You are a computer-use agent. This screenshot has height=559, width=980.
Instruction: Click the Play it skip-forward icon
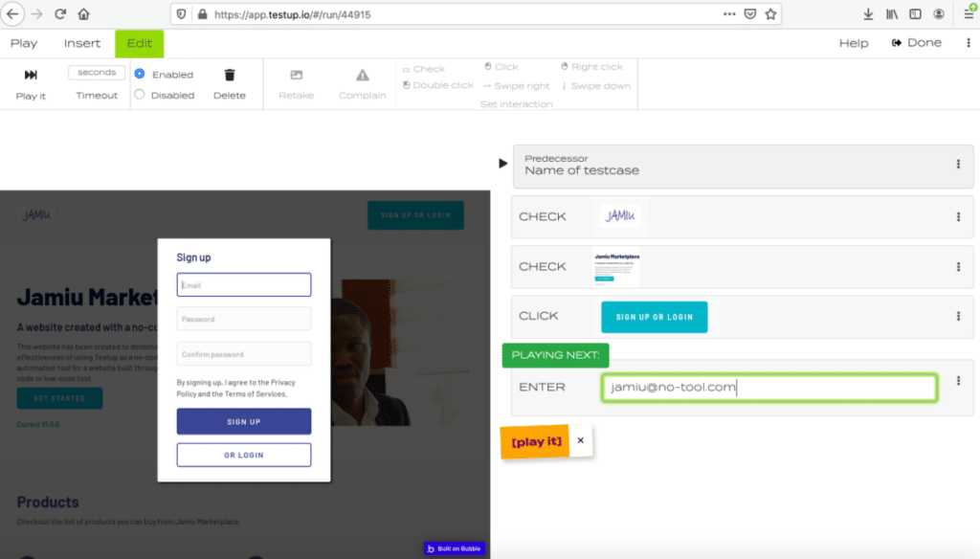pos(31,75)
